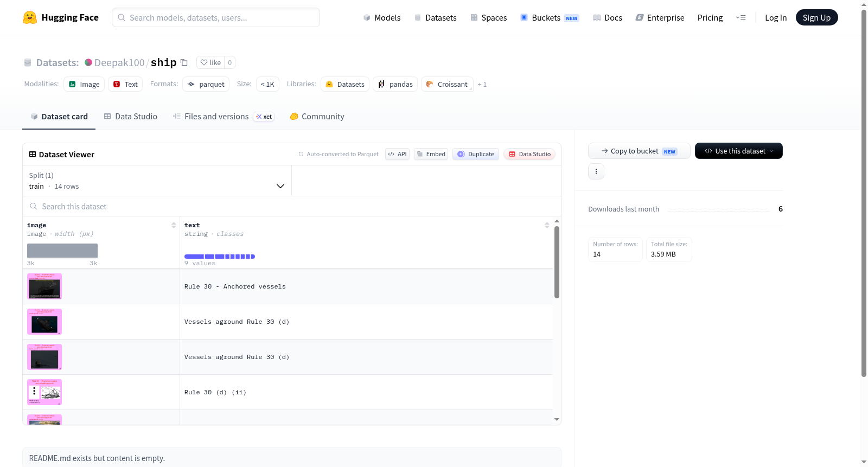Open Docs in the top navigation
Viewport: 868px width, 467px height.
coord(608,17)
